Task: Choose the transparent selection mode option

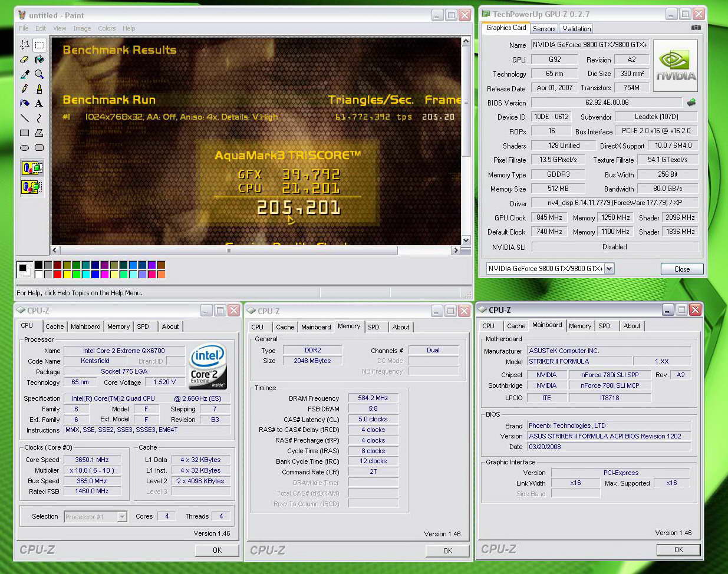Action: point(32,187)
